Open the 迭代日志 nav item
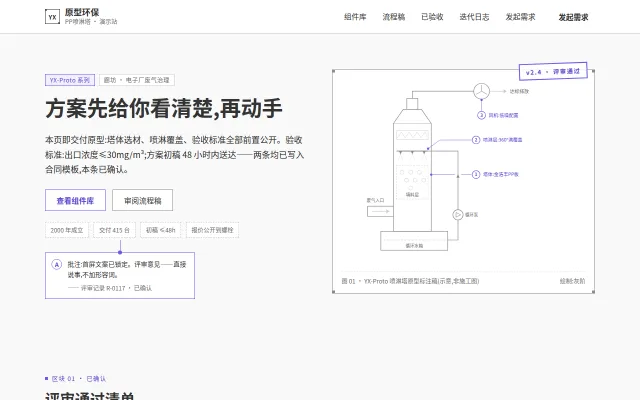The height and width of the screenshot is (400, 640). click(474, 17)
